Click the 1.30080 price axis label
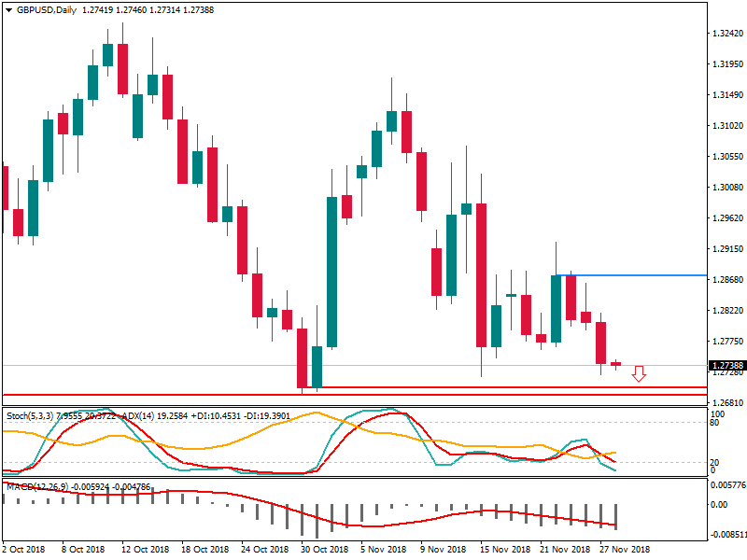Screen dimensions: 747x560 727,188
